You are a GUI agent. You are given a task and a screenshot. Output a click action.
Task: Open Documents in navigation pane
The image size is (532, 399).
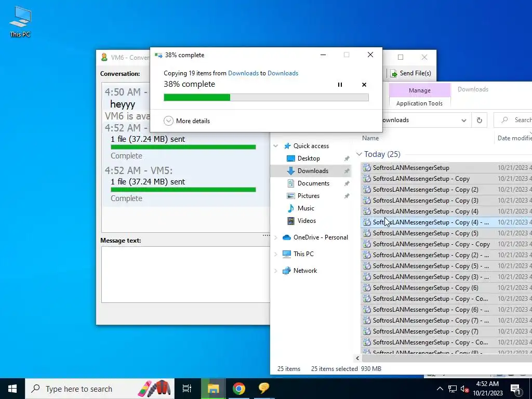(x=313, y=183)
